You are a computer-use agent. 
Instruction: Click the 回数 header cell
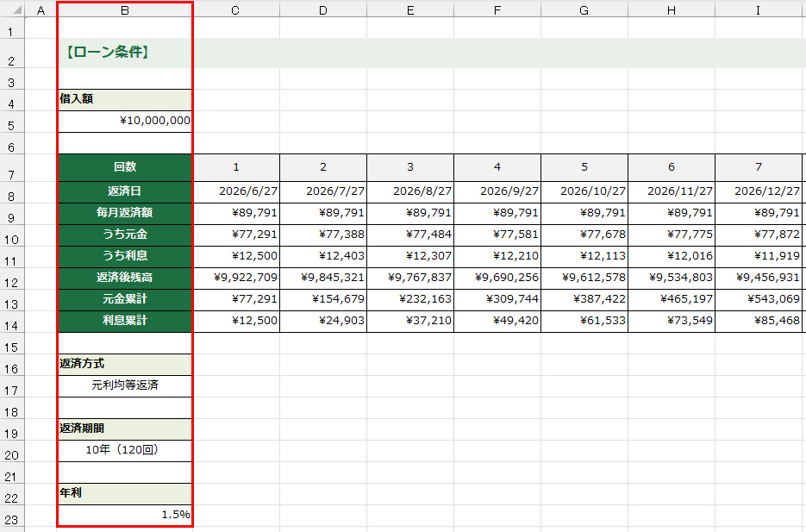coord(125,167)
